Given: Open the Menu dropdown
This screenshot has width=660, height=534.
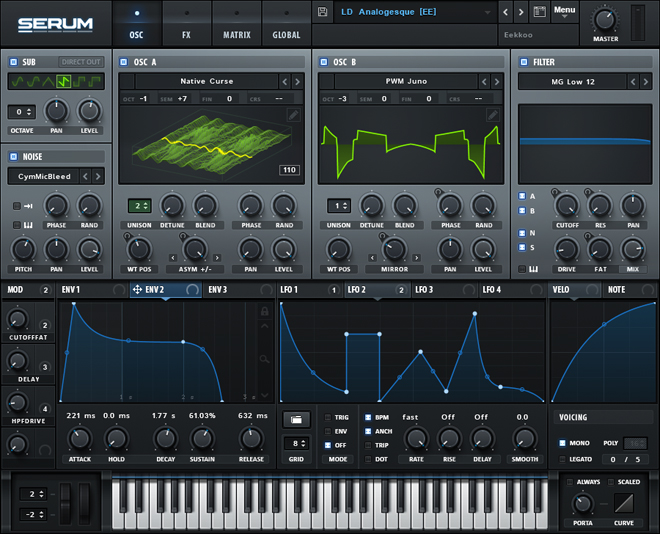Looking at the screenshot, I should [565, 12].
